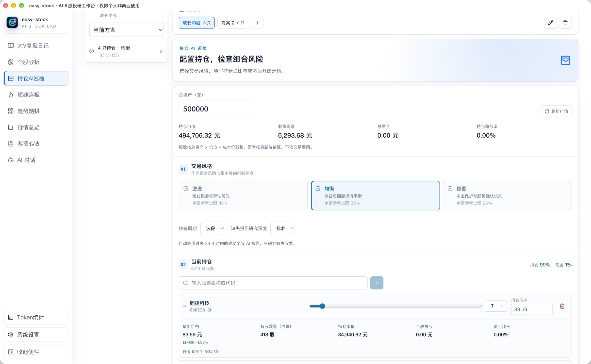This screenshot has height=364, width=591.
Task: Switch to 成长中线 plan tab
Action: 197,23
